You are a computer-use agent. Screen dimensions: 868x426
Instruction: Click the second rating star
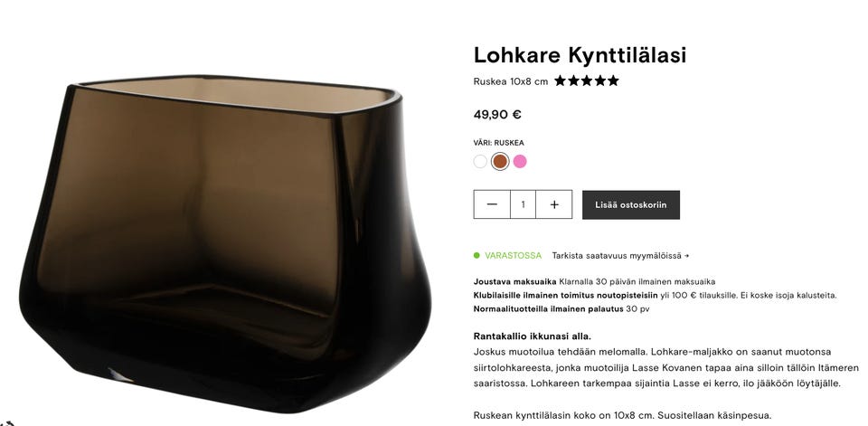click(573, 80)
